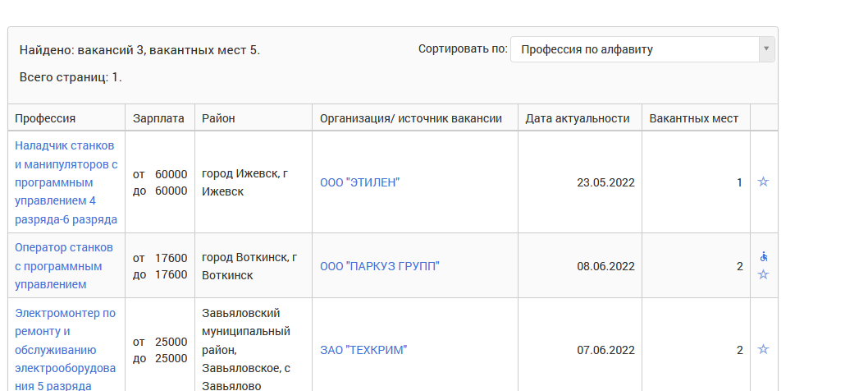This screenshot has height=391, width=868.
Task: Open the "Профессия по алфавиту" sort dropdown
Action: coord(636,49)
